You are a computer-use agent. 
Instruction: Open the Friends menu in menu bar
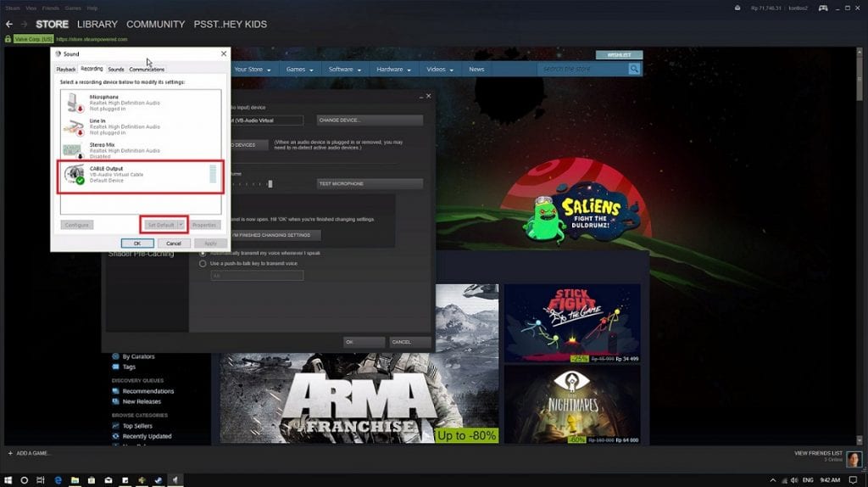pyautogui.click(x=50, y=8)
